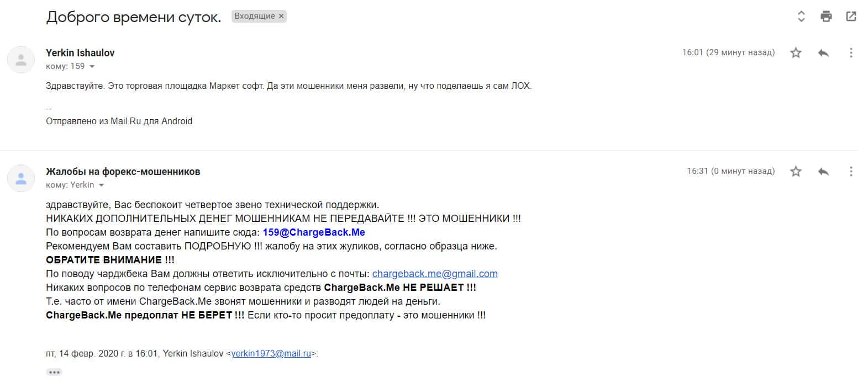Remove the Входящие label with x
The height and width of the screenshot is (388, 868).
tap(281, 17)
